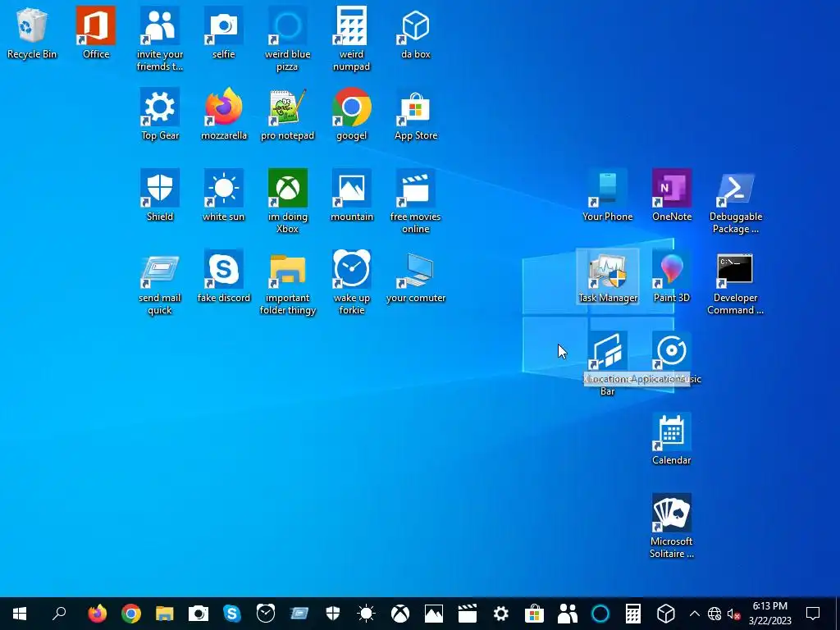Select the OneNote desktop shortcut
Screen dimensions: 840x630
click(672, 195)
